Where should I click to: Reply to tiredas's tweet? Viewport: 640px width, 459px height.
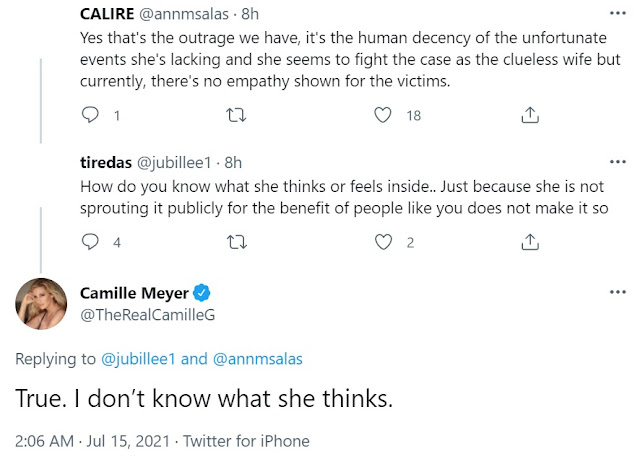coord(90,241)
